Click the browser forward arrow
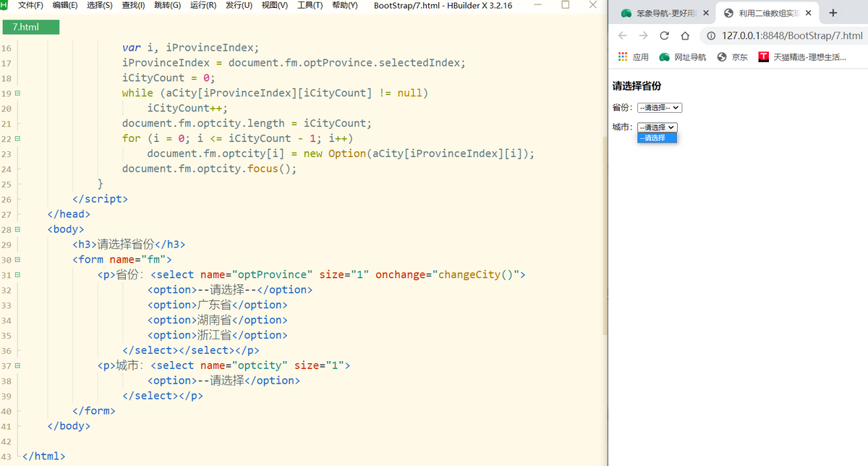The height and width of the screenshot is (466, 868). (x=643, y=35)
